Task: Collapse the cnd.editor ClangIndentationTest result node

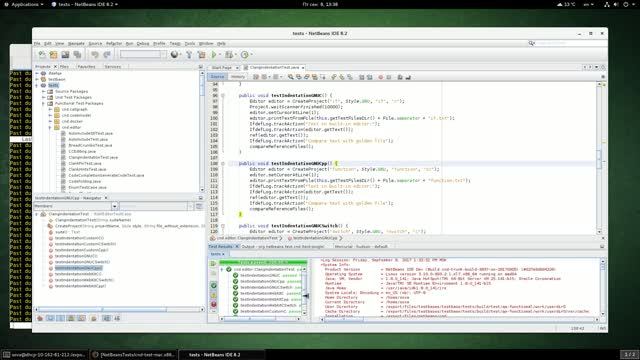Action: point(222,269)
